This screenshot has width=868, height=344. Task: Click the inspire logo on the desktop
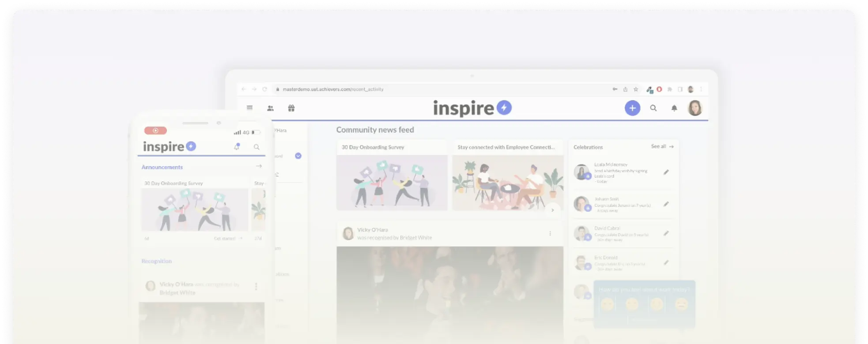pyautogui.click(x=472, y=108)
